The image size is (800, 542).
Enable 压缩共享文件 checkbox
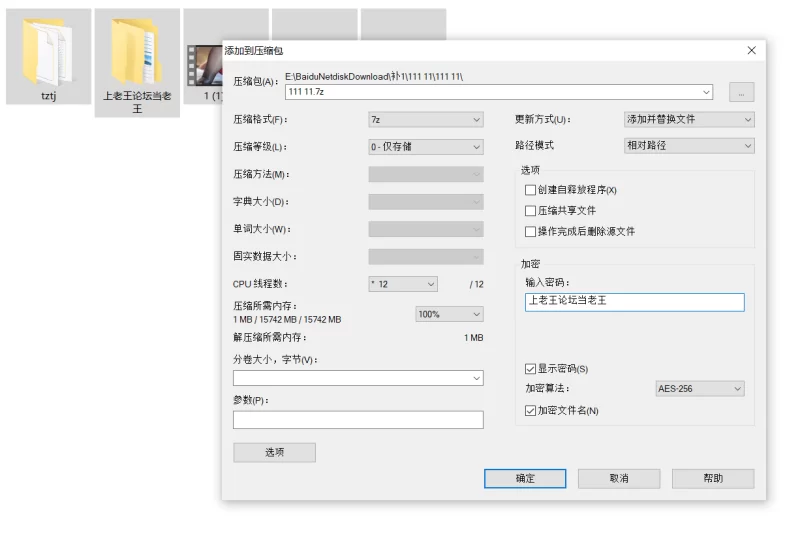coord(530,211)
